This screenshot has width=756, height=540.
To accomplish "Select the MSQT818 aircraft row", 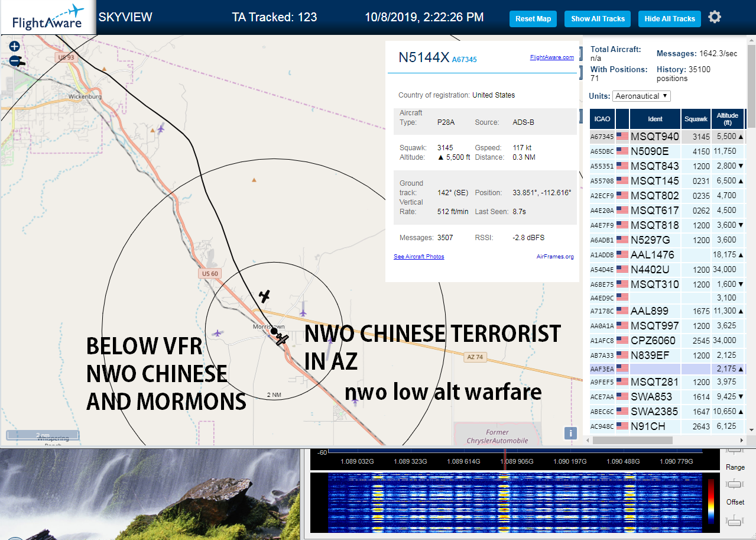I will point(667,225).
